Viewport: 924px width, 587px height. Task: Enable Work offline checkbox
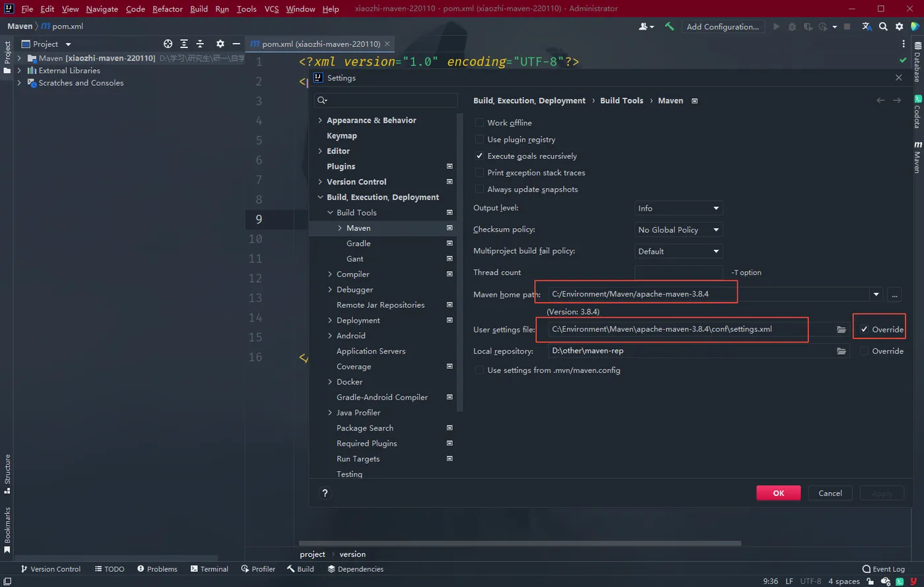pyautogui.click(x=480, y=123)
